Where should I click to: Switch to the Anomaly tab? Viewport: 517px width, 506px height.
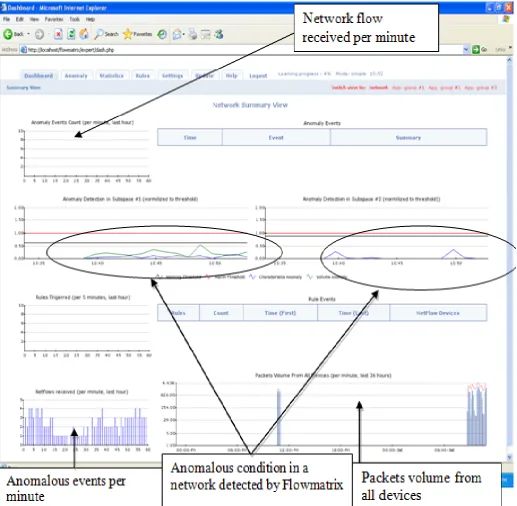(76, 76)
